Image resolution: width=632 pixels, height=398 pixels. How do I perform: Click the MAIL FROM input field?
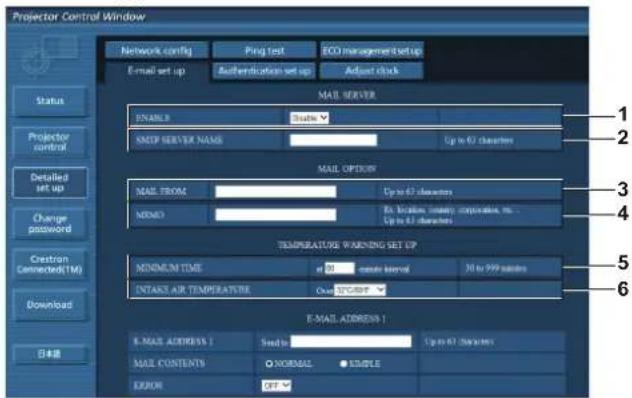point(276,192)
